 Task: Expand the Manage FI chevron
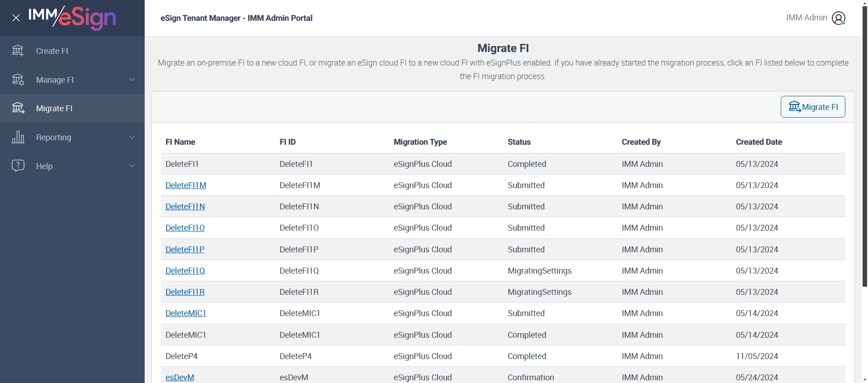pos(132,80)
